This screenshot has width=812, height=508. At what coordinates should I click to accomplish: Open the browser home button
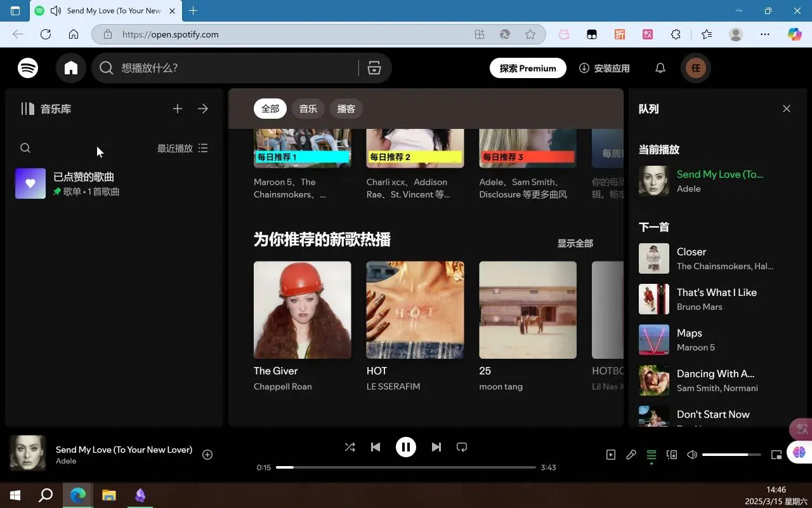(x=74, y=34)
